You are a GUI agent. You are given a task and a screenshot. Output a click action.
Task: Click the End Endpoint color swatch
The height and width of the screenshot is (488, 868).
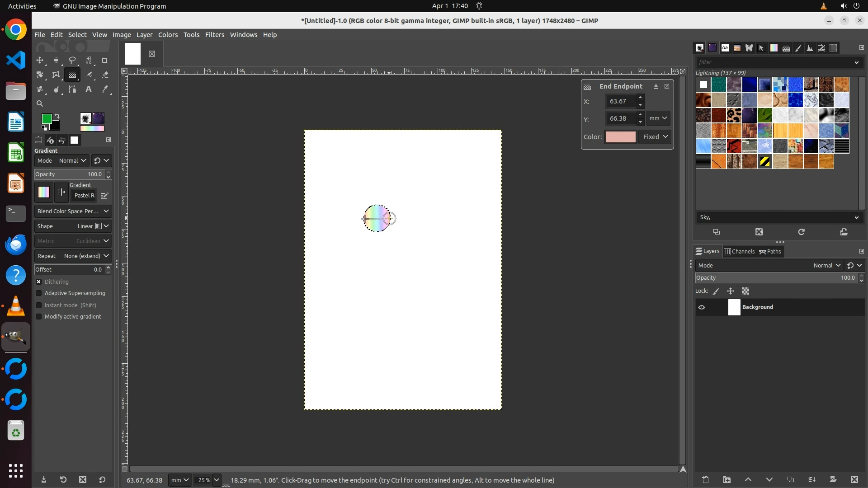(620, 137)
